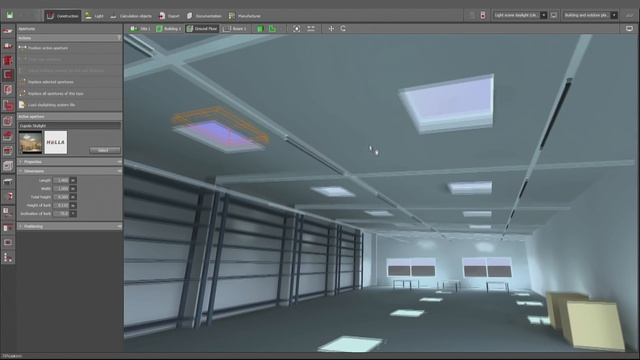
Task: Click the HELLA manufacturer logo thumbnail
Action: (x=56, y=142)
